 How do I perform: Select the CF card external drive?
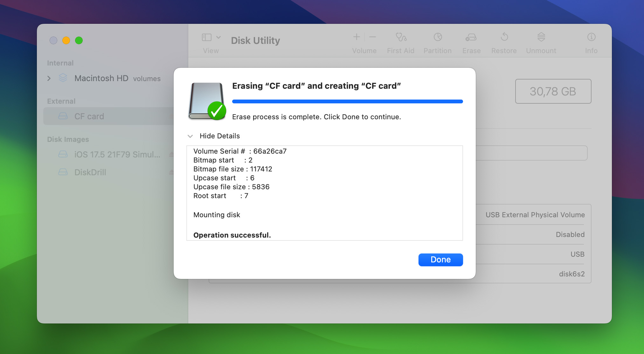88,116
